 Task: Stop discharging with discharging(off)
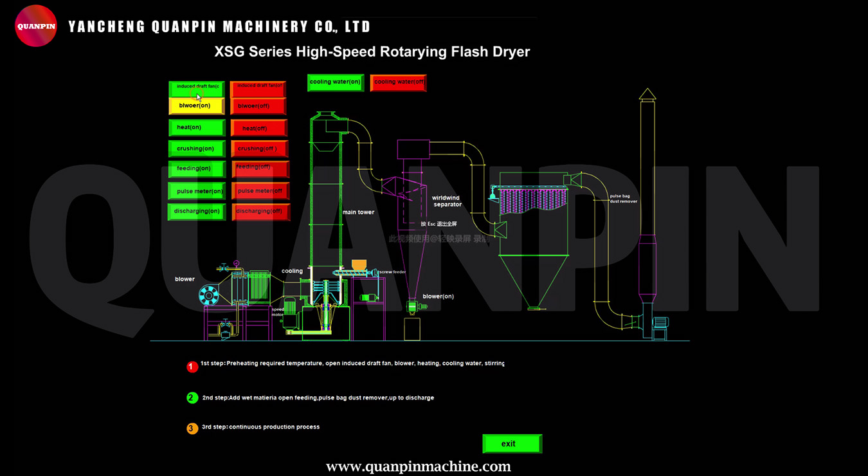tap(261, 212)
